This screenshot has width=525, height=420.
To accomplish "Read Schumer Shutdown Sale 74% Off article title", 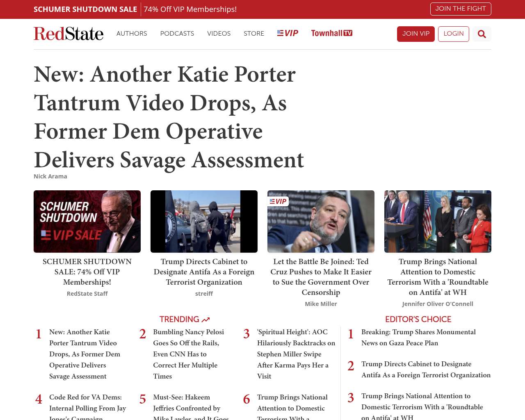I will click(87, 272).
